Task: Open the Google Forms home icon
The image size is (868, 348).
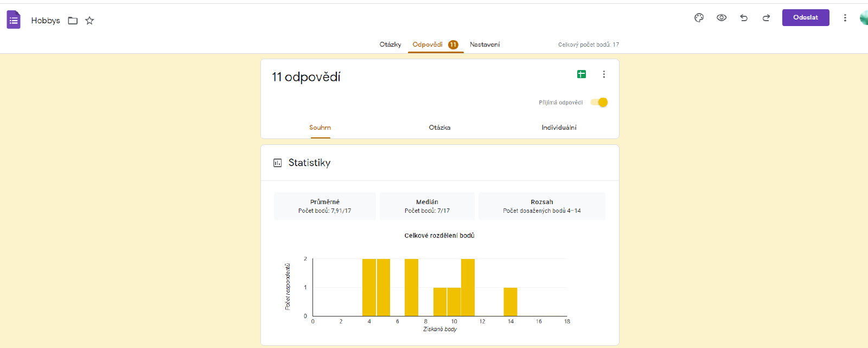Action: tap(14, 20)
